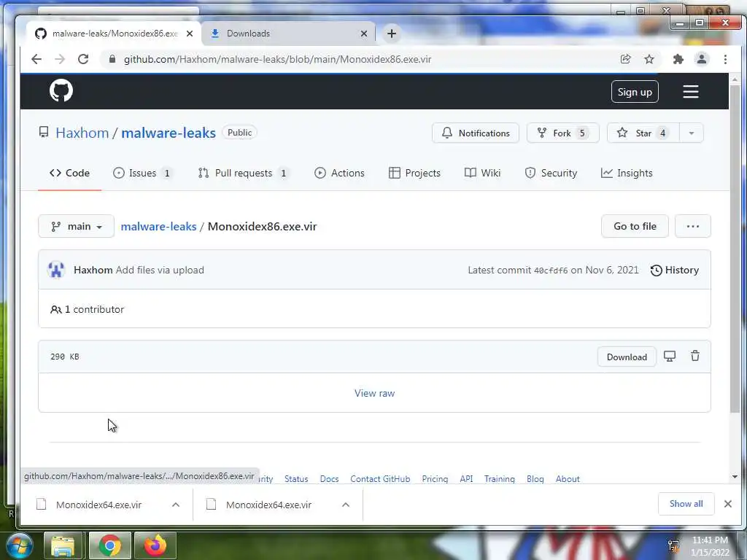Click the Status footer link
This screenshot has width=747, height=560.
pyautogui.click(x=296, y=478)
